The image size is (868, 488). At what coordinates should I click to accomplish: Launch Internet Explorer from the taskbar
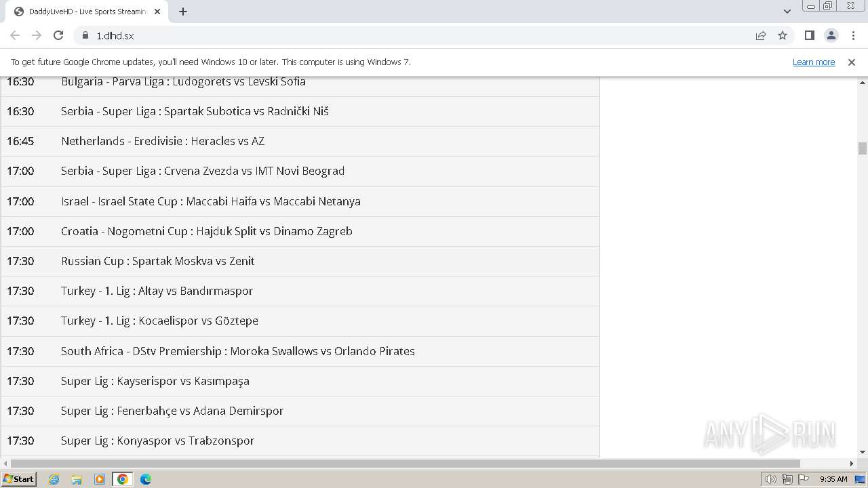click(54, 479)
